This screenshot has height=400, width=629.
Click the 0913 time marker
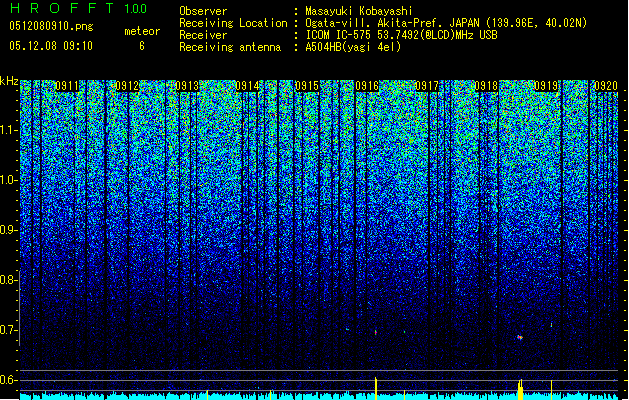(x=187, y=86)
